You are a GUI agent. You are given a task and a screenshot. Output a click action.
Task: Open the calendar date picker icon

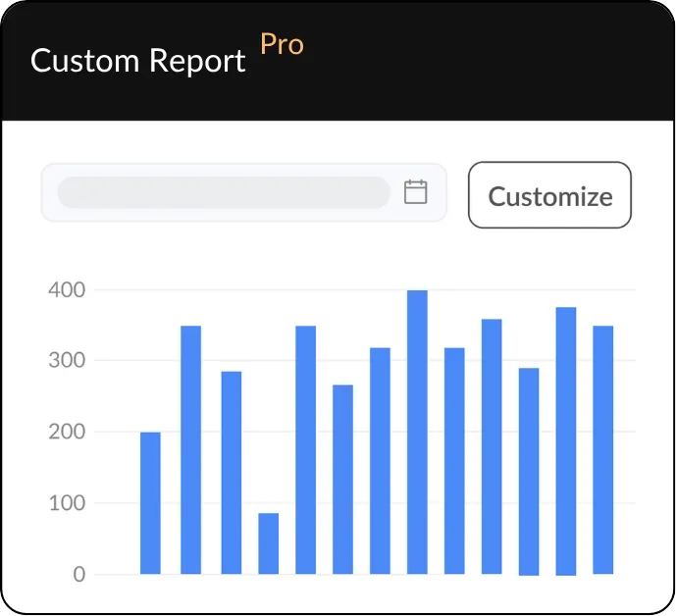(x=416, y=192)
